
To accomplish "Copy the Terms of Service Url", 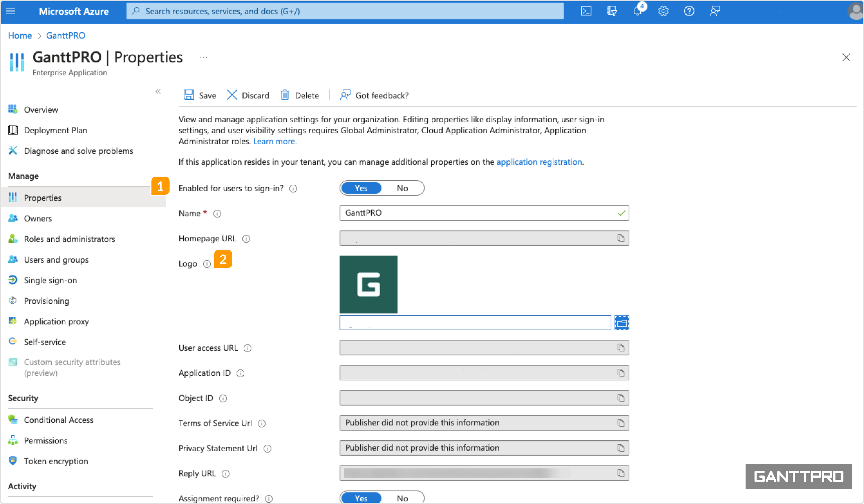I will (x=621, y=423).
